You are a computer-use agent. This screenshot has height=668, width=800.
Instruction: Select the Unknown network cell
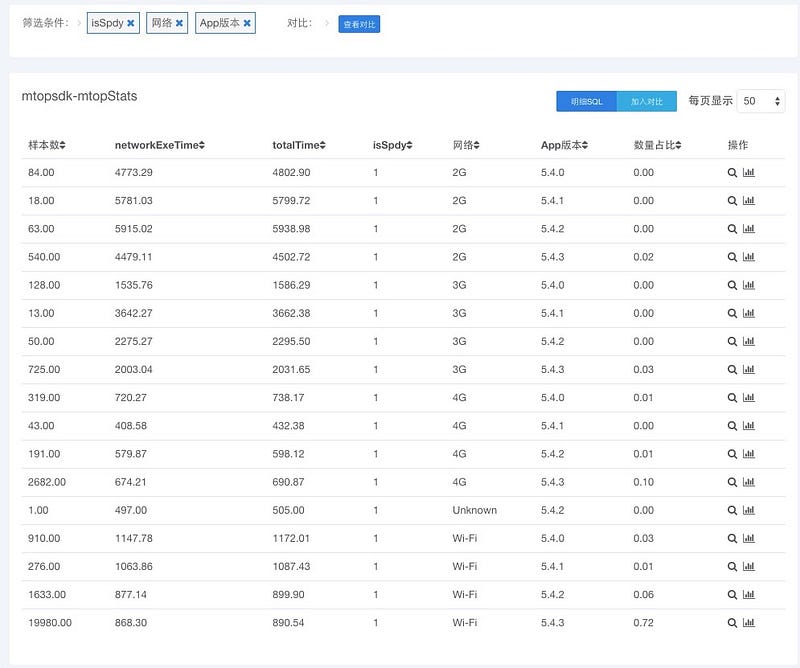point(474,510)
